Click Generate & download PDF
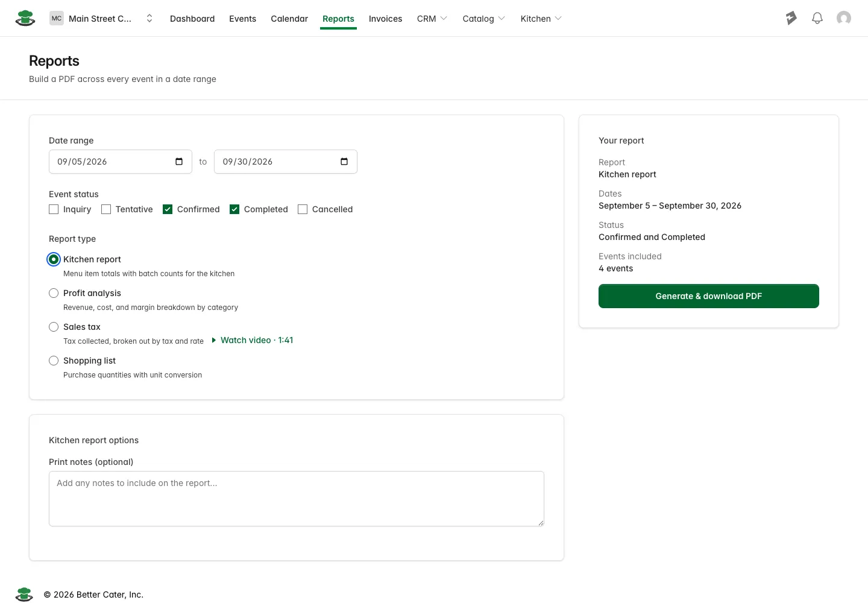868x603 pixels. tap(709, 296)
